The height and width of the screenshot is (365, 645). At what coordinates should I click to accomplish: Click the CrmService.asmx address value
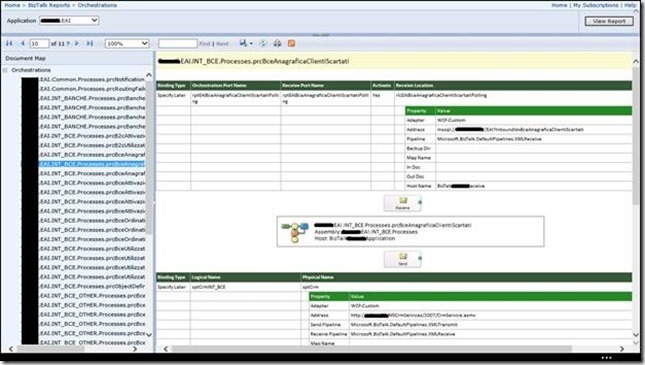pyautogui.click(x=413, y=315)
